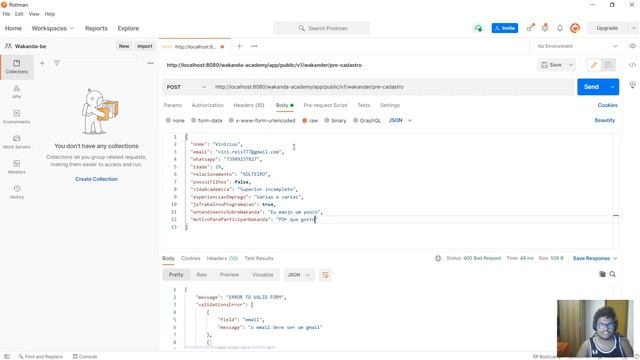The image size is (640, 360).
Task: Click the wrap lines icon in response toolbar
Action: click(x=325, y=275)
